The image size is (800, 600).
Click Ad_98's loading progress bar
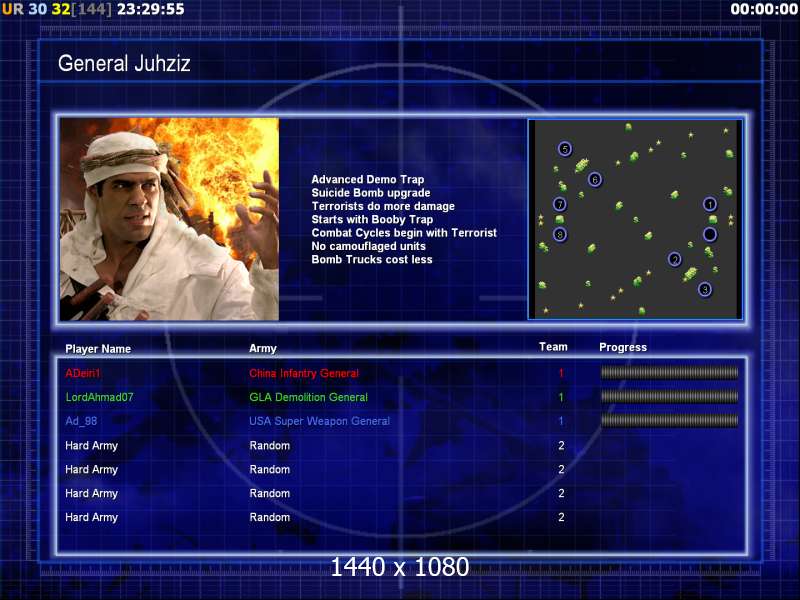pos(669,420)
